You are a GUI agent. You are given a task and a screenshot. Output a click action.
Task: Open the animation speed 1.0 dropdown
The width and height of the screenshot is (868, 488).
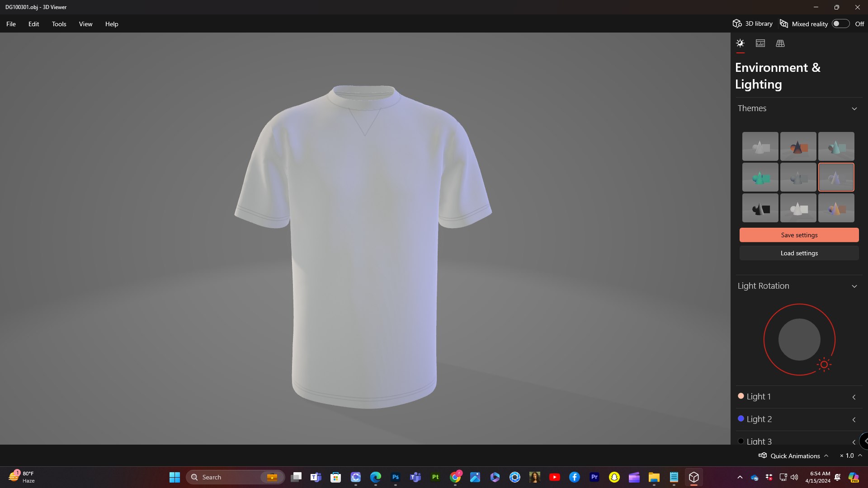(851, 455)
